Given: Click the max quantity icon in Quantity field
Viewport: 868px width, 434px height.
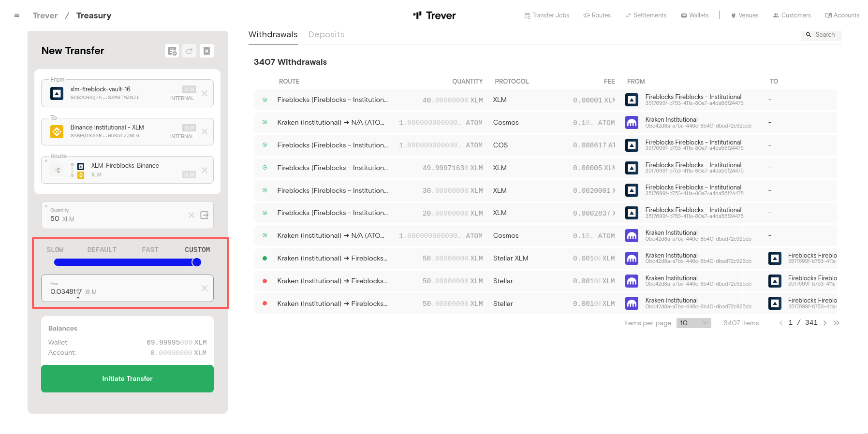Looking at the screenshot, I should point(205,215).
